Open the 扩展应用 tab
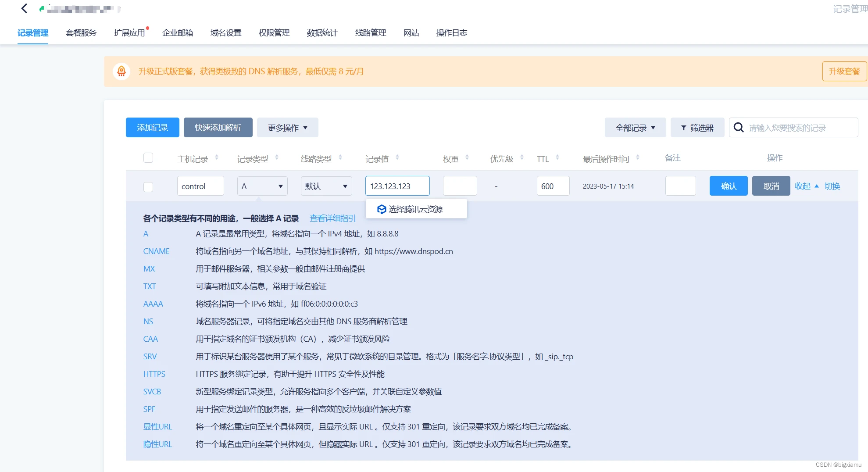 pos(129,33)
